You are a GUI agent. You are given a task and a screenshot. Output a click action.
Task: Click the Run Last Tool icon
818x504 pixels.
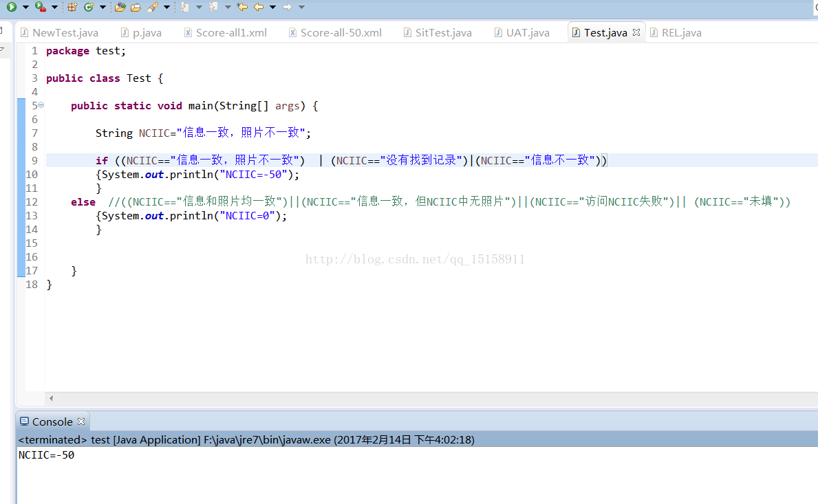(40, 7)
